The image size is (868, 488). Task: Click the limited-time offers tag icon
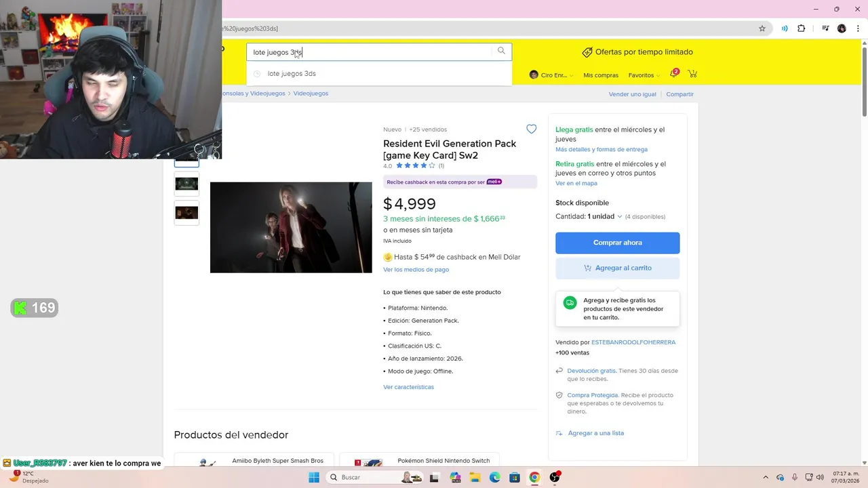pos(587,52)
